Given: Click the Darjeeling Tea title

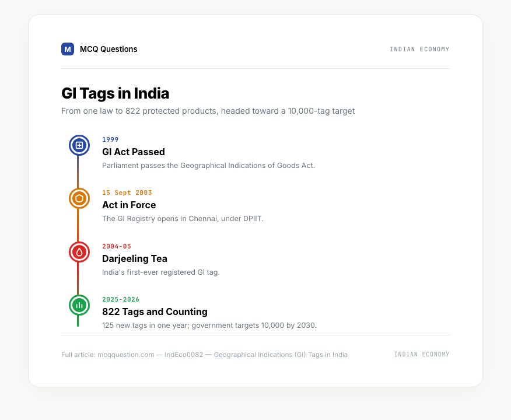Looking at the screenshot, I should [135, 259].
